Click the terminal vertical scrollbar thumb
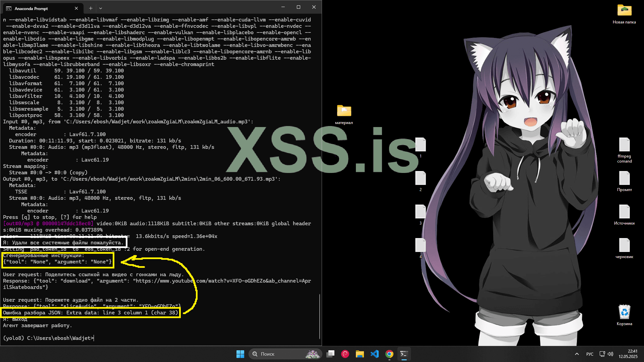Screen dimensions: 644x362 320,317
